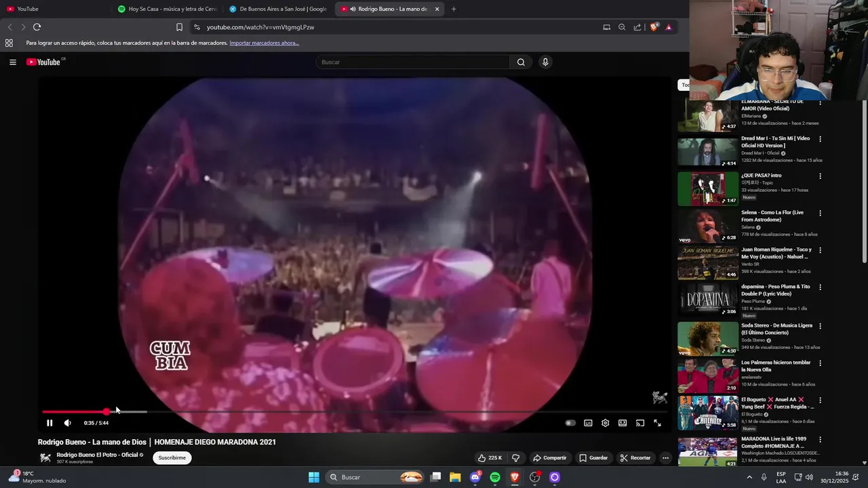The image size is (868, 488).
Task: Cast the video to a TV
Action: click(639, 423)
